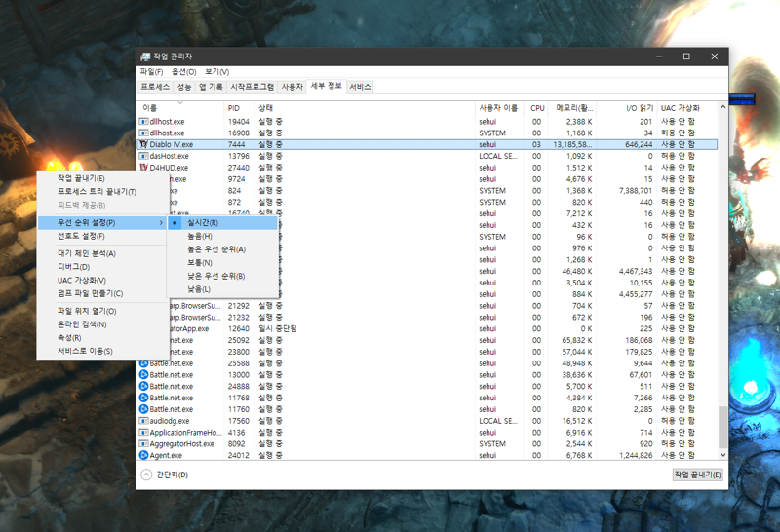Sort by the PID column header
The image size is (780, 532).
[239, 108]
